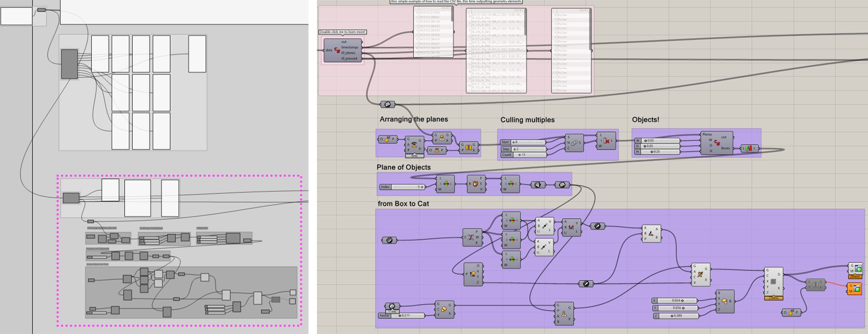Select the curve component with P W K outputs
Screen dimensions: 868x334
471,237
